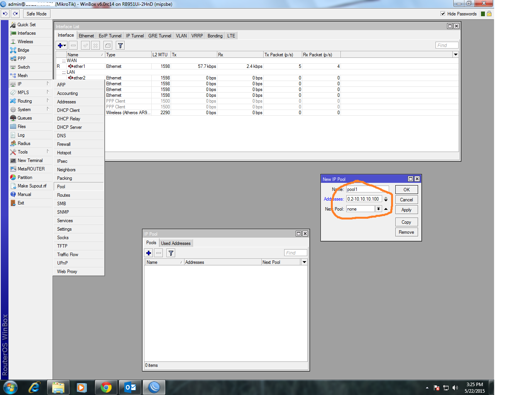Expand System submenu in sidebar
Screen dimensions: 532x395
(30, 110)
